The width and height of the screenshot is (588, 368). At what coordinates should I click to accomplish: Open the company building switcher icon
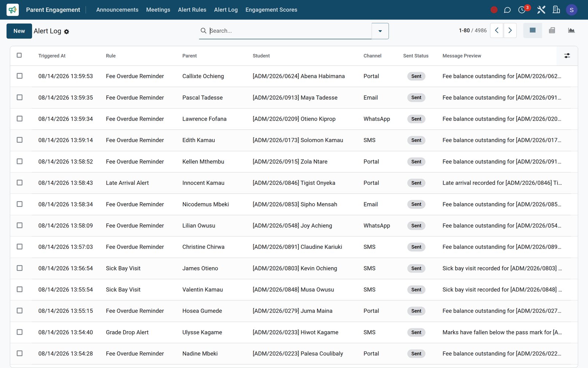[x=556, y=10]
